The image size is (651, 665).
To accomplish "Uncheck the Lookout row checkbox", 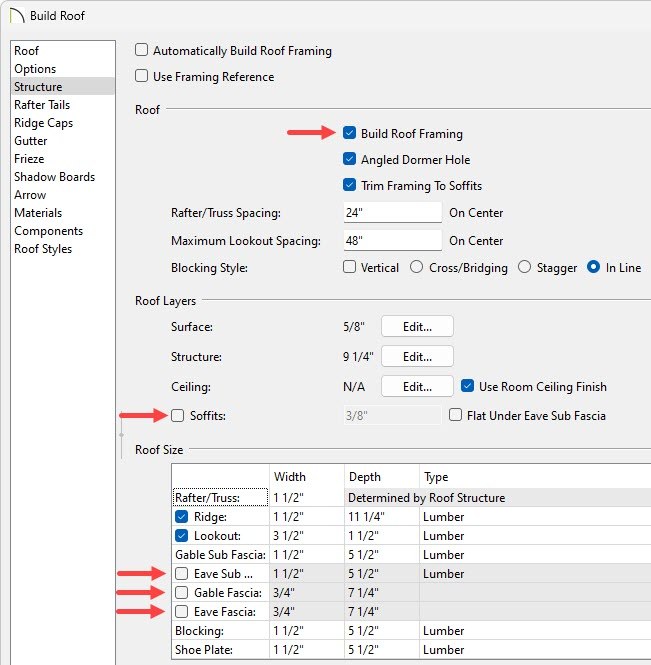I will pyautogui.click(x=182, y=536).
